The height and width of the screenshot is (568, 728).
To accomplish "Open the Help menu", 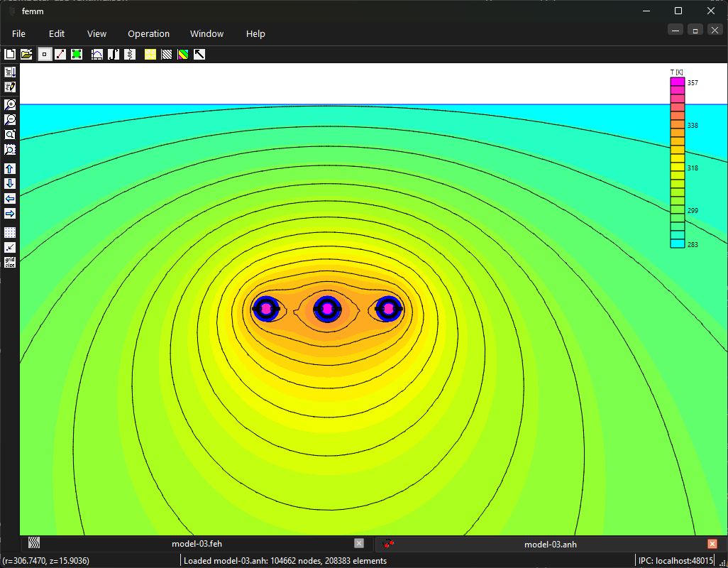I will (x=255, y=33).
